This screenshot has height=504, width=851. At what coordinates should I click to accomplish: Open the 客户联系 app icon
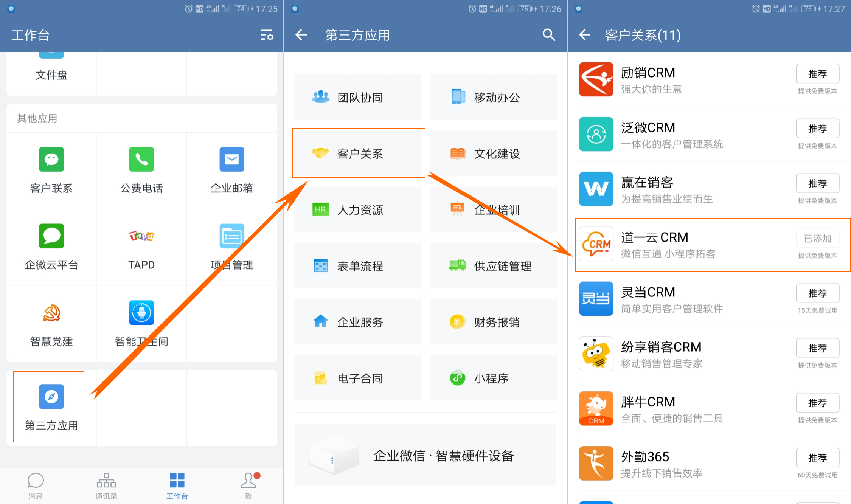[51, 159]
